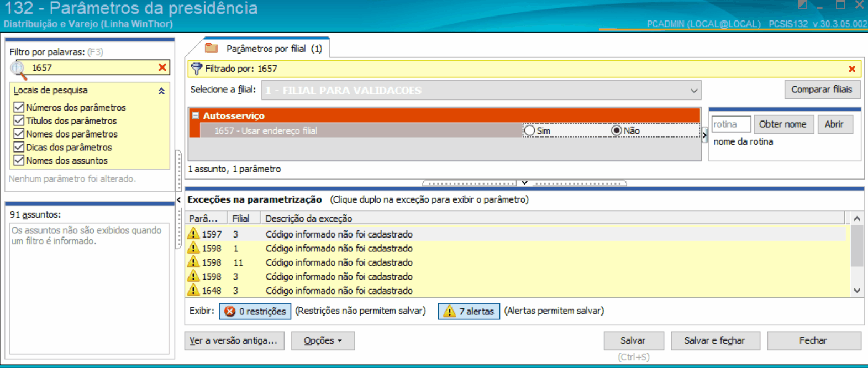Show alerts with 7 alertas toggle
868x368 pixels.
tap(469, 312)
